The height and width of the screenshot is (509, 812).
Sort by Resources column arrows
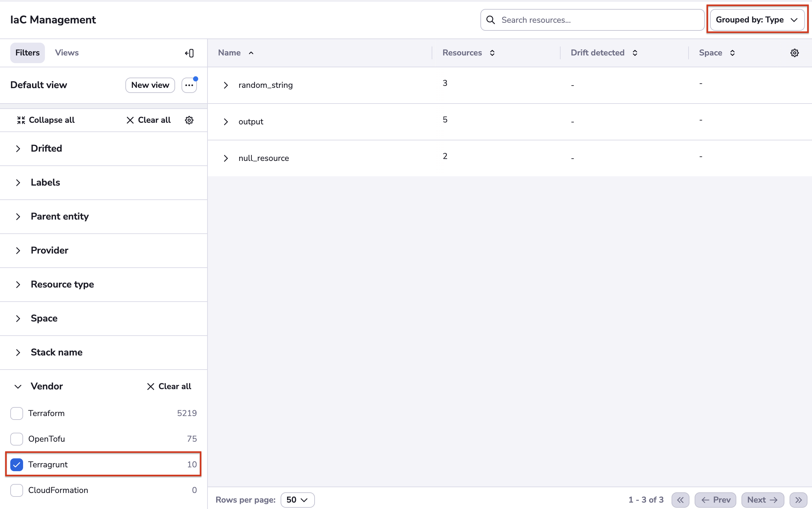tap(492, 53)
